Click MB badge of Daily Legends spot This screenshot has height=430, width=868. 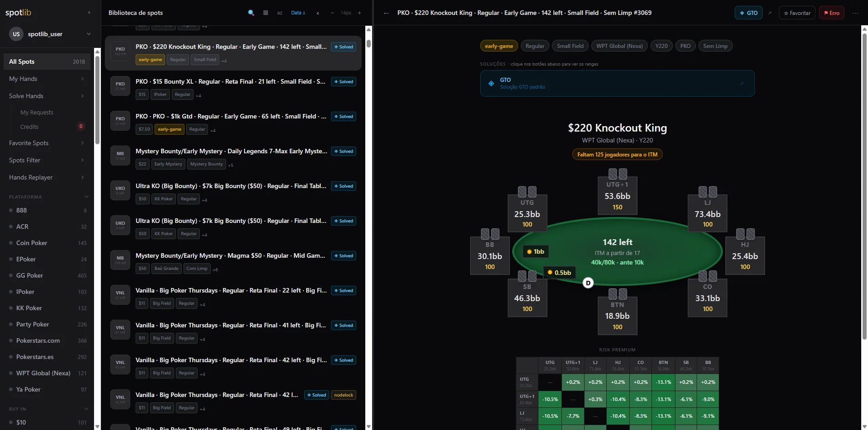click(120, 155)
